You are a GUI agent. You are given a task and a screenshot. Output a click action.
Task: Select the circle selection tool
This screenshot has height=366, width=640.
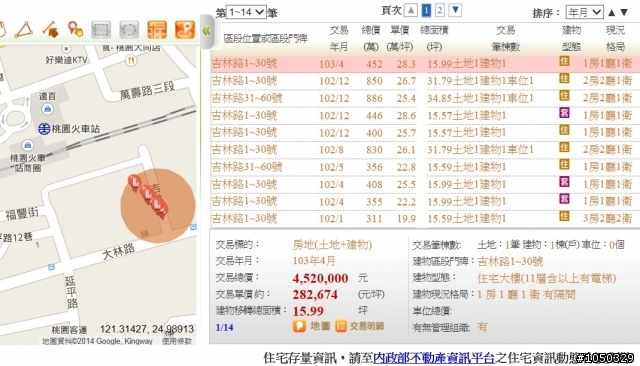tap(129, 30)
